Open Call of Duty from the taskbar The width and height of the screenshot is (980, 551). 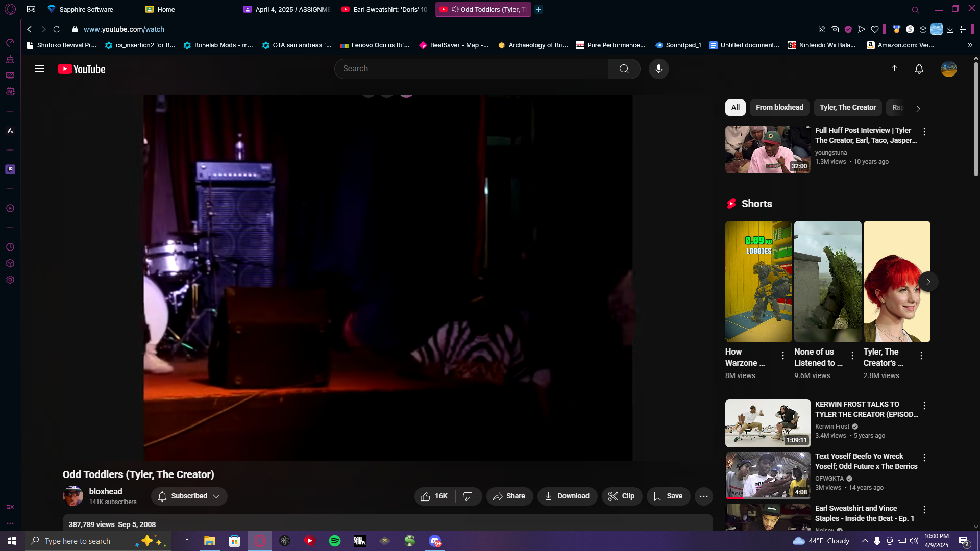pyautogui.click(x=360, y=541)
